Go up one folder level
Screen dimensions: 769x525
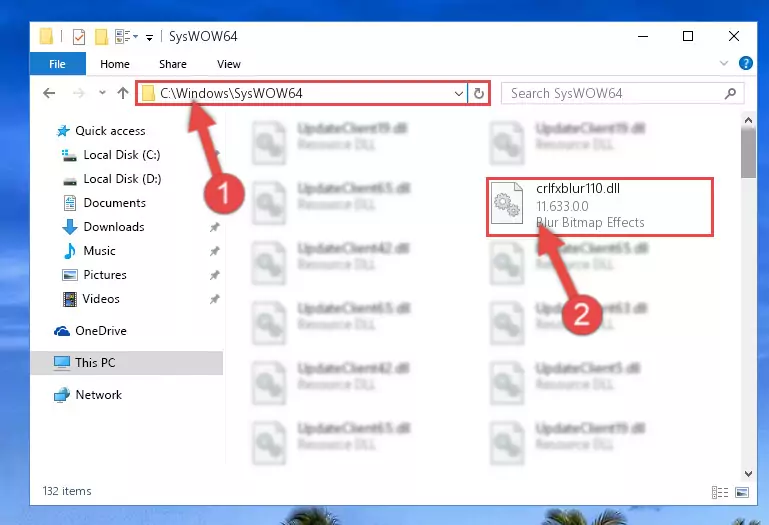coord(123,93)
